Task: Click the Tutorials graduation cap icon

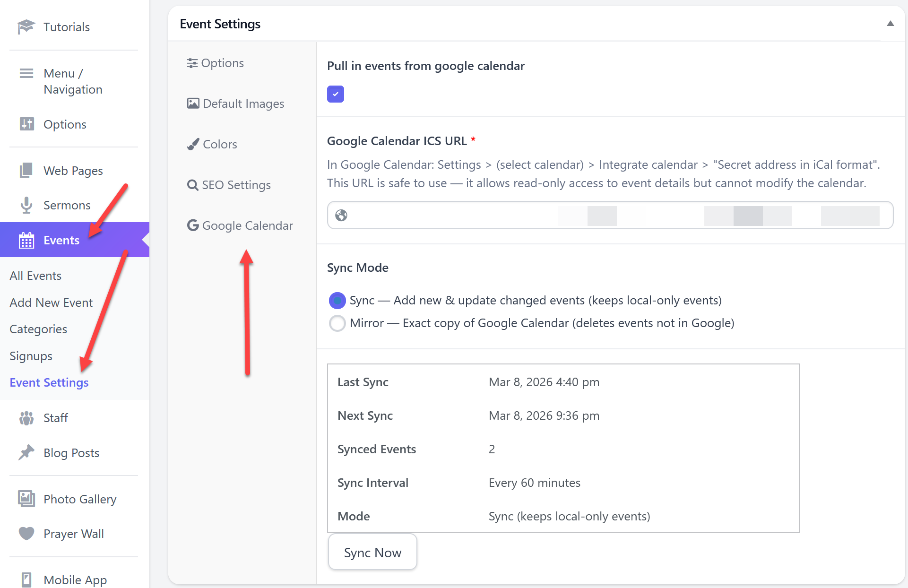Action: 26,27
